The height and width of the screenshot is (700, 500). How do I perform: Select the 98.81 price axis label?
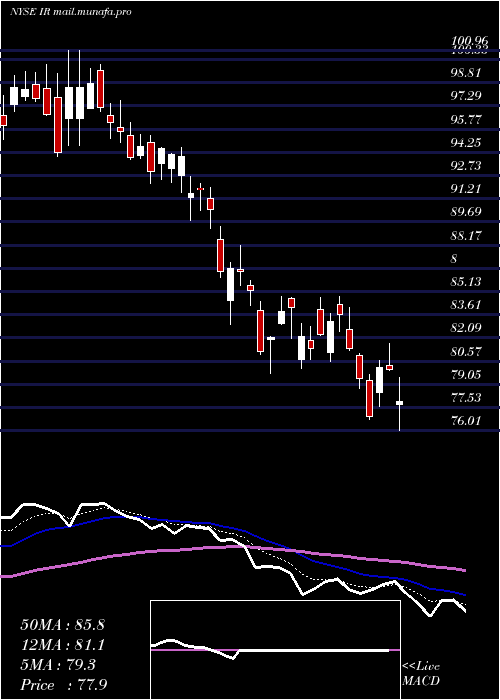coord(466,73)
